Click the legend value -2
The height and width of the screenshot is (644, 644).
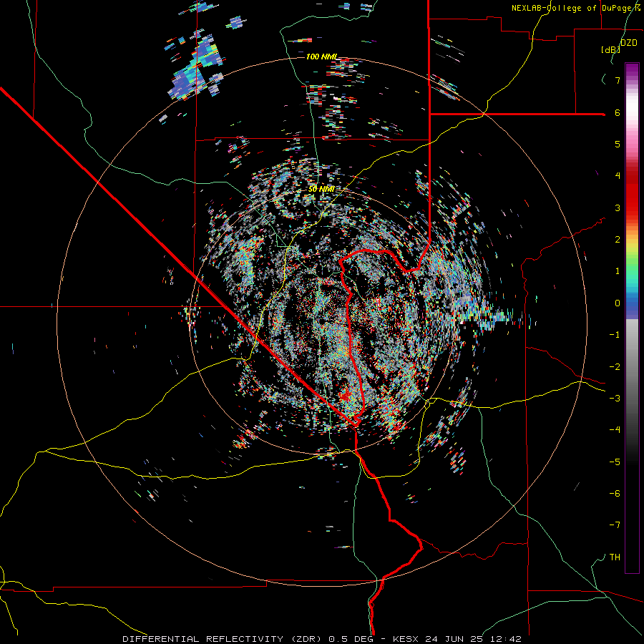(615, 366)
